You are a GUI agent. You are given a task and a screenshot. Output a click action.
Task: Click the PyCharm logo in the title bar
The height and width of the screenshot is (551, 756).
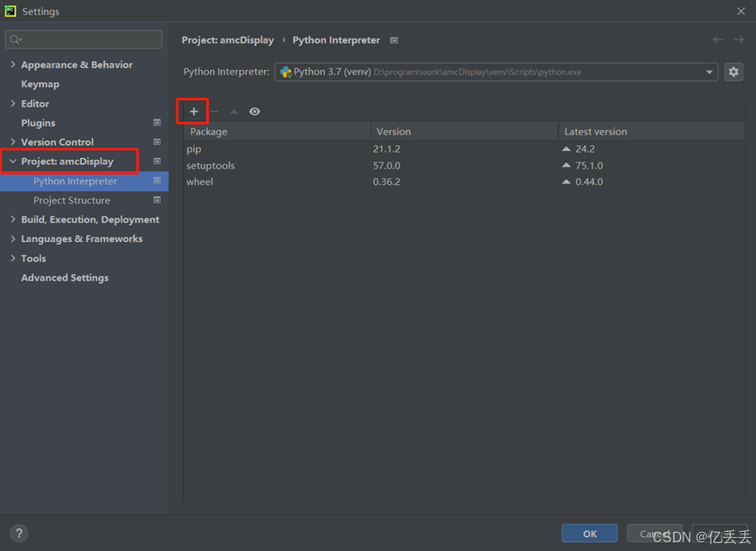tap(10, 11)
